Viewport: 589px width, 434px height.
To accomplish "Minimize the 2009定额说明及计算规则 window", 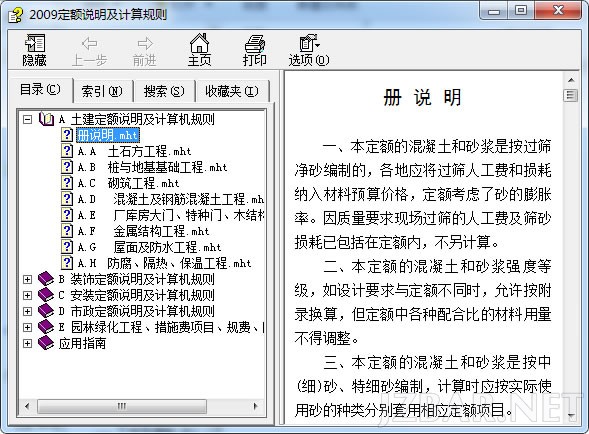I will [494, 11].
